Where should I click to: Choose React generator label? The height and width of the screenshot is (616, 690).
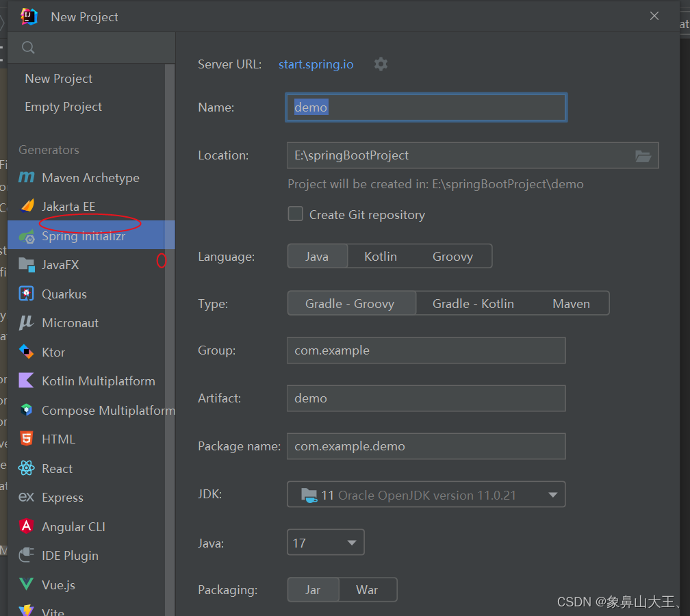tap(57, 469)
